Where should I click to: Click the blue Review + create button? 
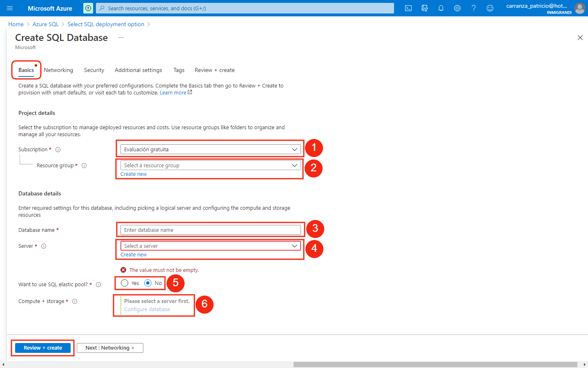coord(43,348)
